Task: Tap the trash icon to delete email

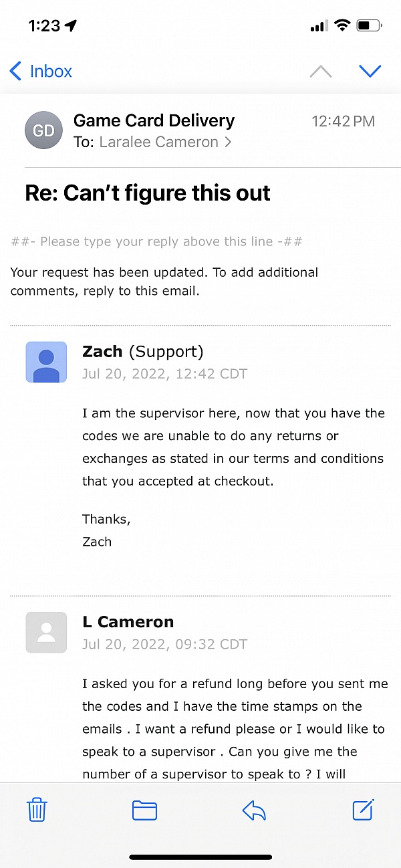Action: click(x=36, y=810)
